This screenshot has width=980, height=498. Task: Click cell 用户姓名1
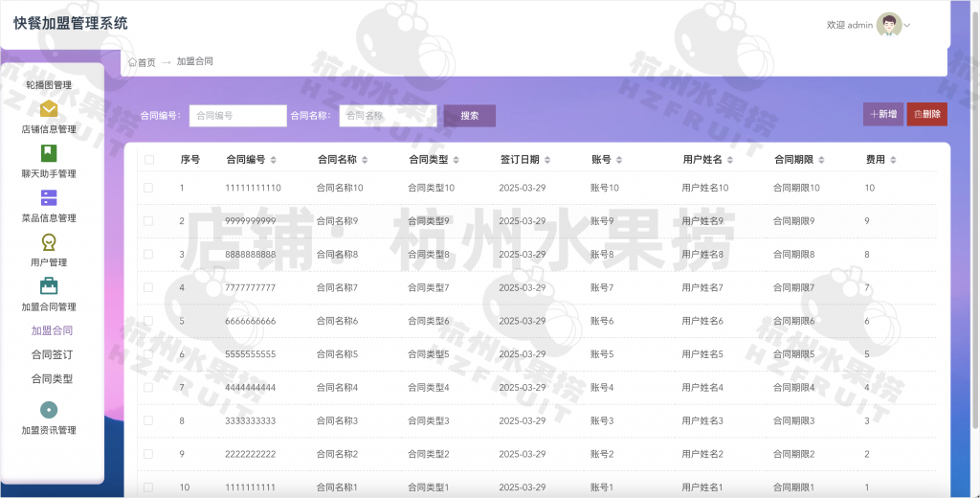coord(702,487)
